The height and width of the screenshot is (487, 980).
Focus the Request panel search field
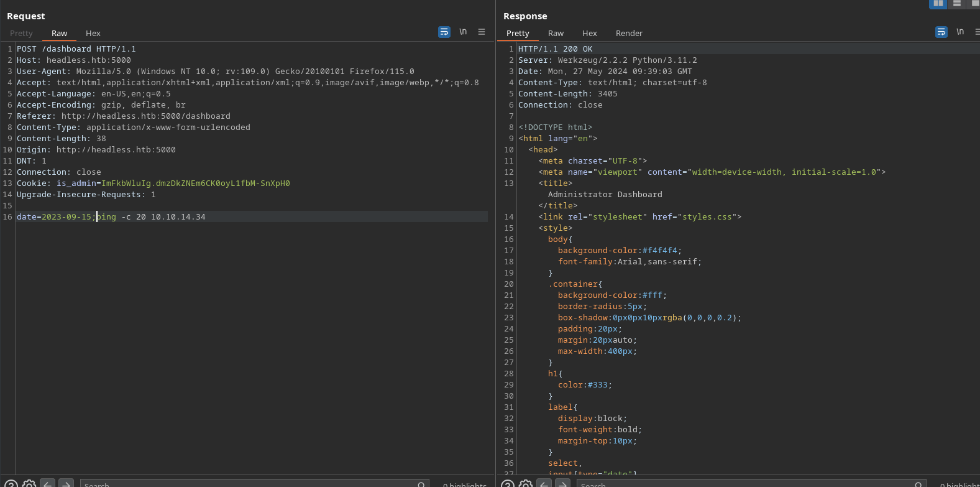point(254,484)
